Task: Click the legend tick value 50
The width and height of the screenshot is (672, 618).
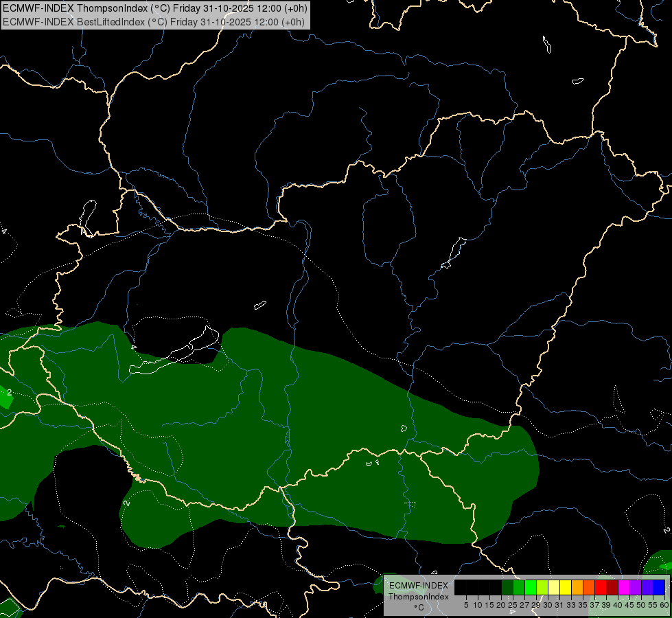Action: point(641,605)
